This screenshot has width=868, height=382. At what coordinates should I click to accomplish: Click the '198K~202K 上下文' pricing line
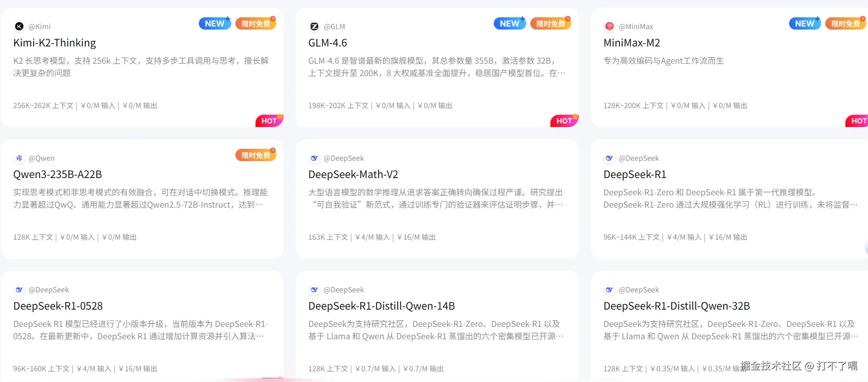click(380, 106)
